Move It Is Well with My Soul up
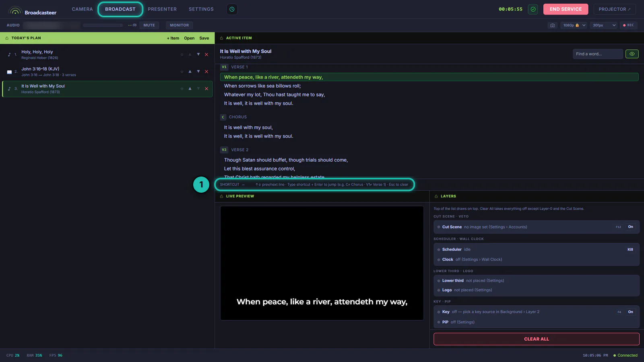 [x=190, y=88]
